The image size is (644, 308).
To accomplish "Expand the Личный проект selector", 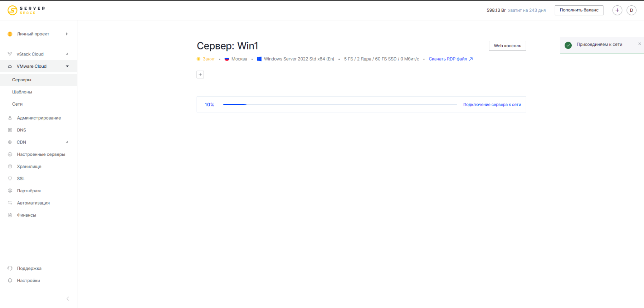I will (67, 34).
